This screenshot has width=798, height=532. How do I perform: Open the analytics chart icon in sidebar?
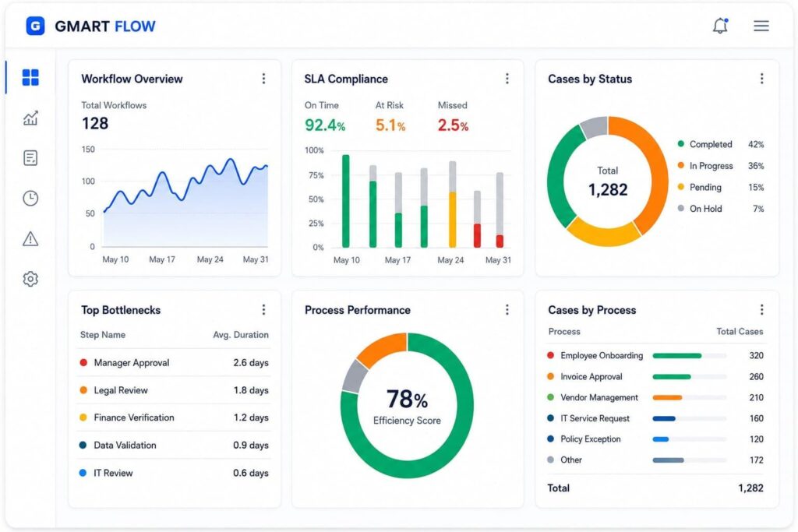click(30, 118)
